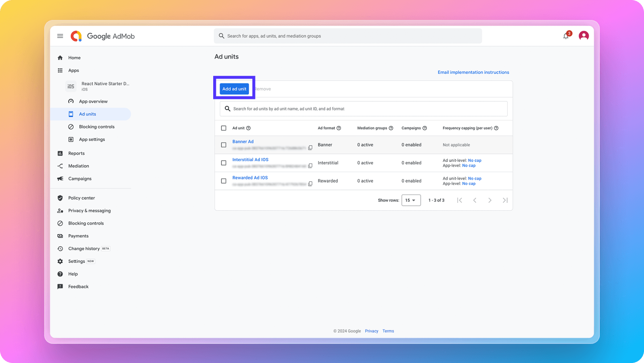The width and height of the screenshot is (644, 363).
Task: Copy the Rewarded Ad IOS unit ID
Action: tap(310, 184)
